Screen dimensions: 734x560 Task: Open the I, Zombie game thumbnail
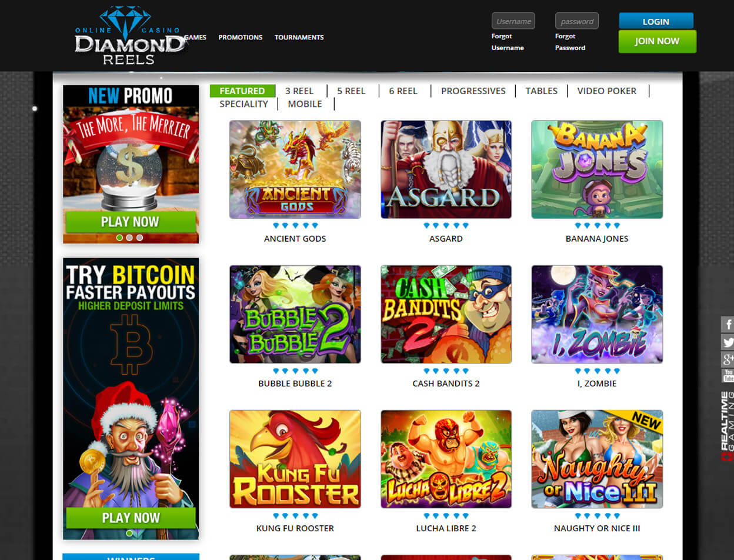[x=597, y=314]
